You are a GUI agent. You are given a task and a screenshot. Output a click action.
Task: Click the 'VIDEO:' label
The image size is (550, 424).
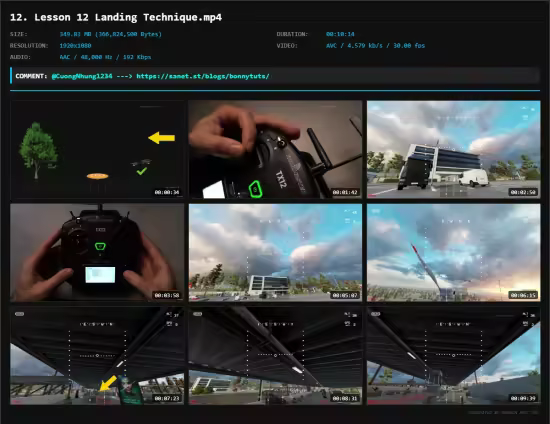(287, 46)
